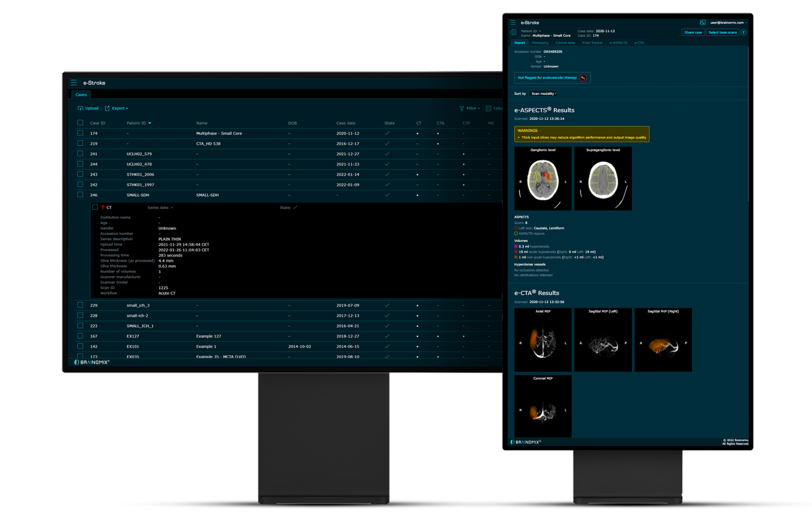
Task: Check the CT series checkbox under case 246
Action: 95,207
